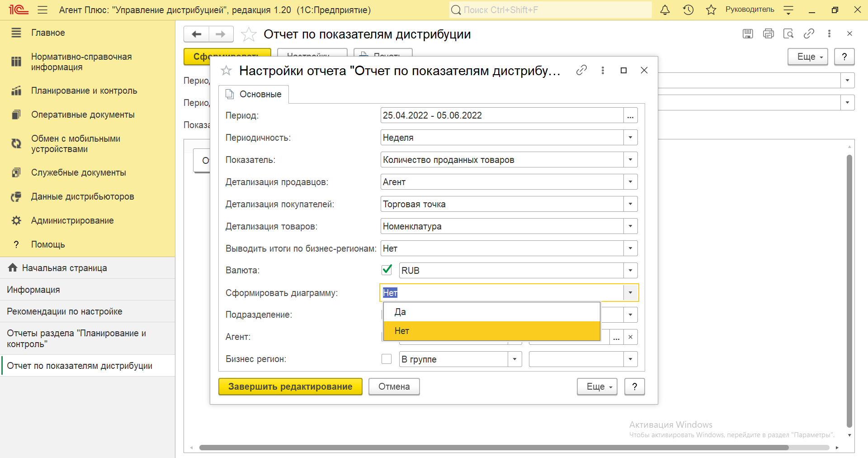
Task: Expand the Детализация товаров dropdown
Action: click(630, 226)
